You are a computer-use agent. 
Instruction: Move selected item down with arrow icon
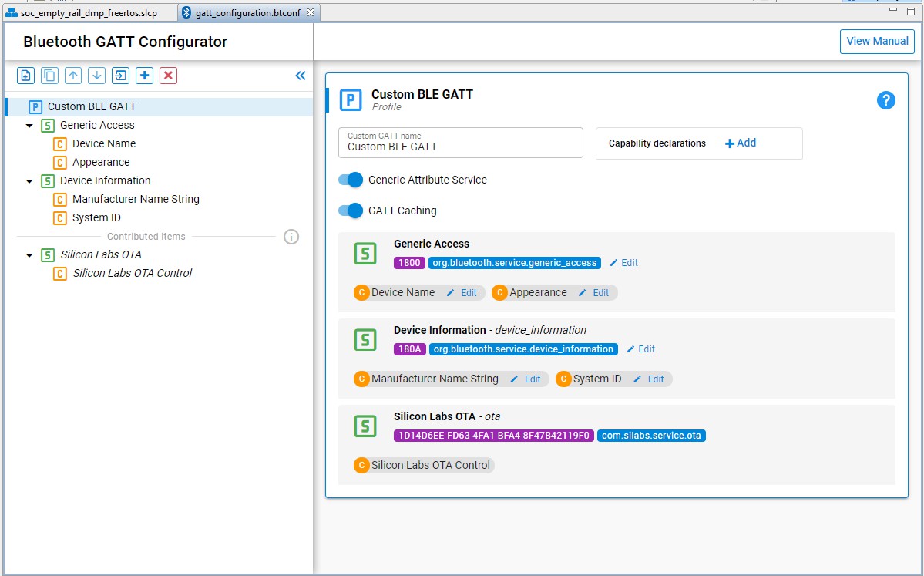[x=96, y=76]
